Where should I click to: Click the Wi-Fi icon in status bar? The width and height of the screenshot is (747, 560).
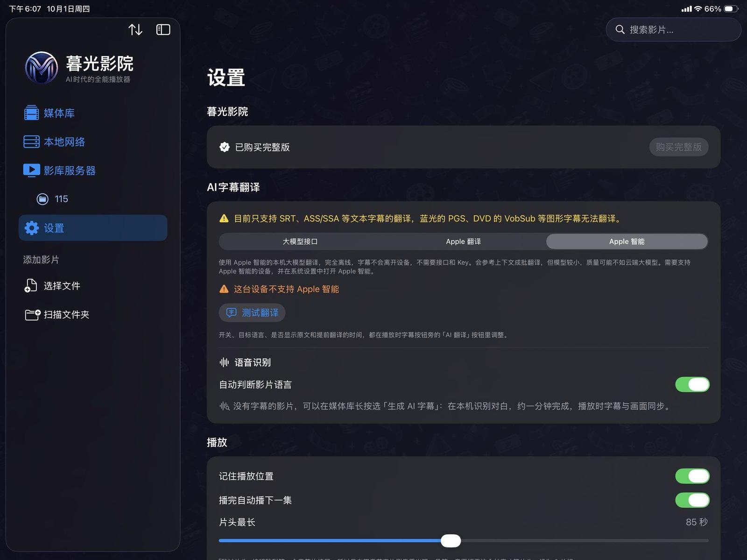(698, 9)
